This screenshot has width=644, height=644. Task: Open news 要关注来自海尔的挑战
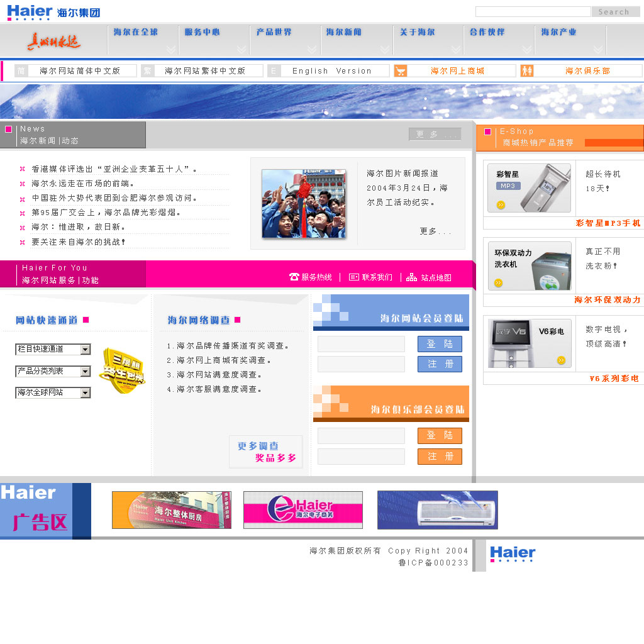click(x=78, y=242)
